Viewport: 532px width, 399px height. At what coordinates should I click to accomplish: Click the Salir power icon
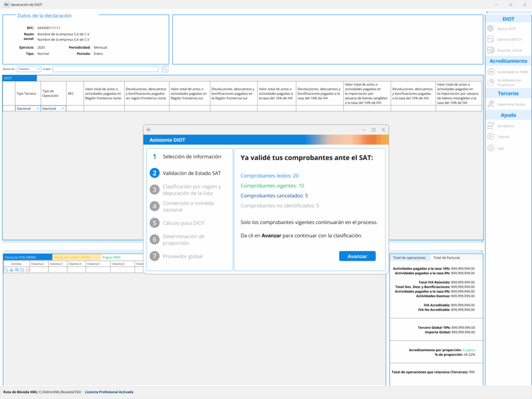490,148
